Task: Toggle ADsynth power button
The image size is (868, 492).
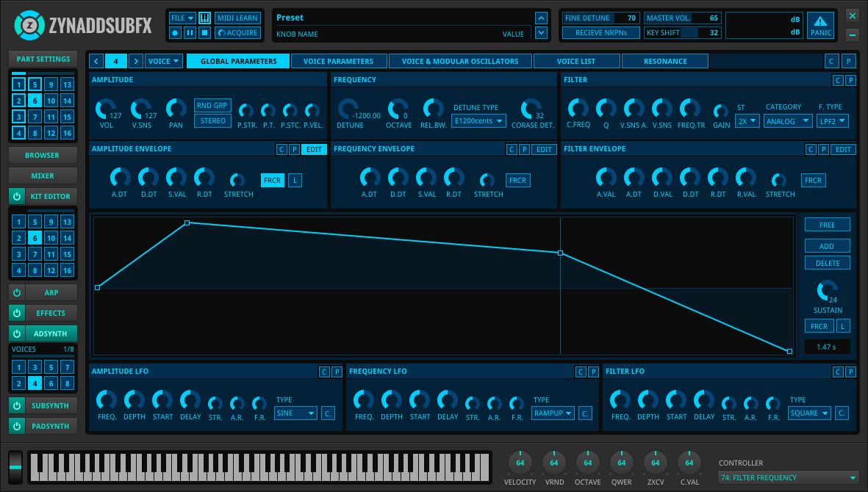Action: (17, 333)
